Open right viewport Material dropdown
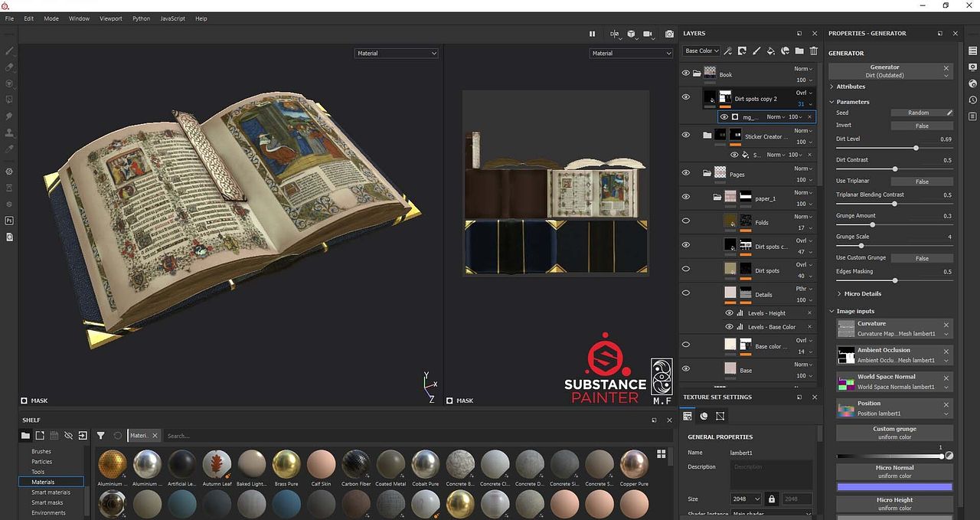The width and height of the screenshot is (980, 520). (x=631, y=54)
